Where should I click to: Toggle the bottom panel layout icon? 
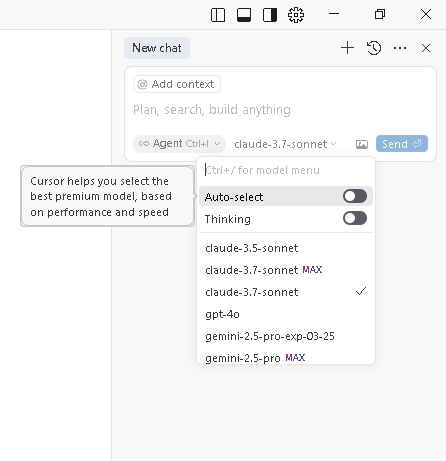pyautogui.click(x=244, y=15)
